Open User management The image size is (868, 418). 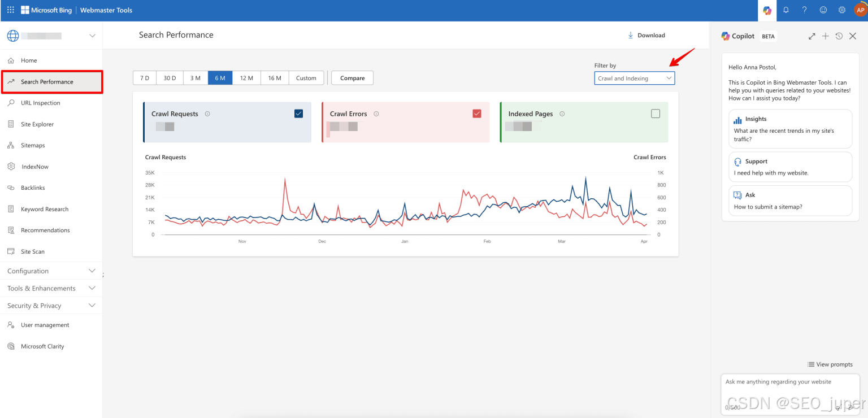point(51,325)
